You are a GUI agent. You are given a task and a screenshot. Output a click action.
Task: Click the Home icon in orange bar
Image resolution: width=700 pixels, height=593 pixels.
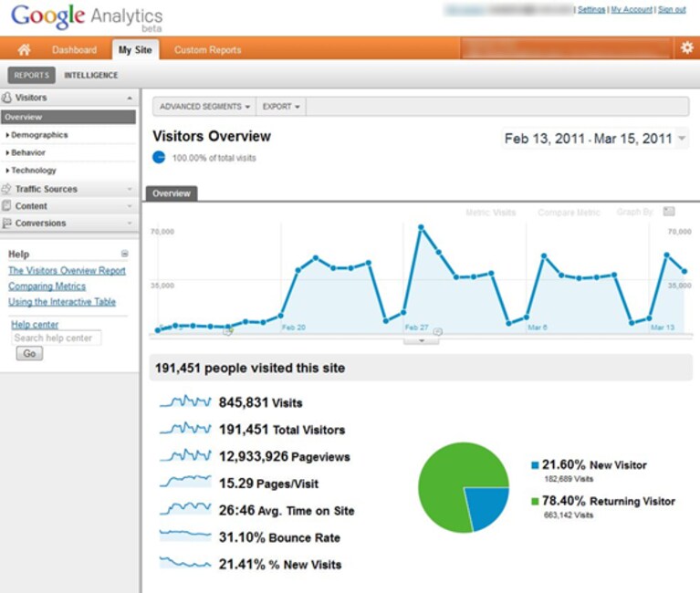click(x=24, y=49)
